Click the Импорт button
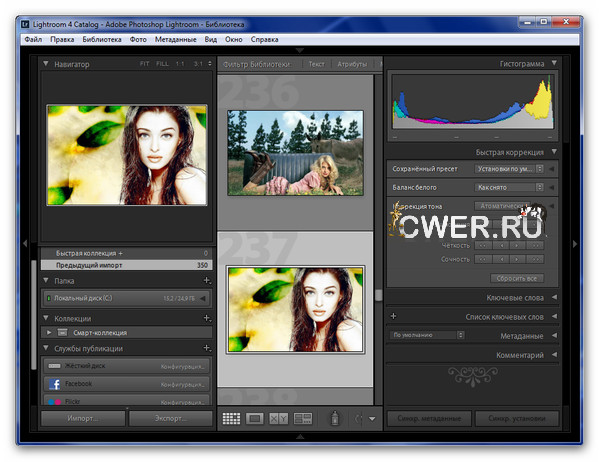 click(82, 418)
